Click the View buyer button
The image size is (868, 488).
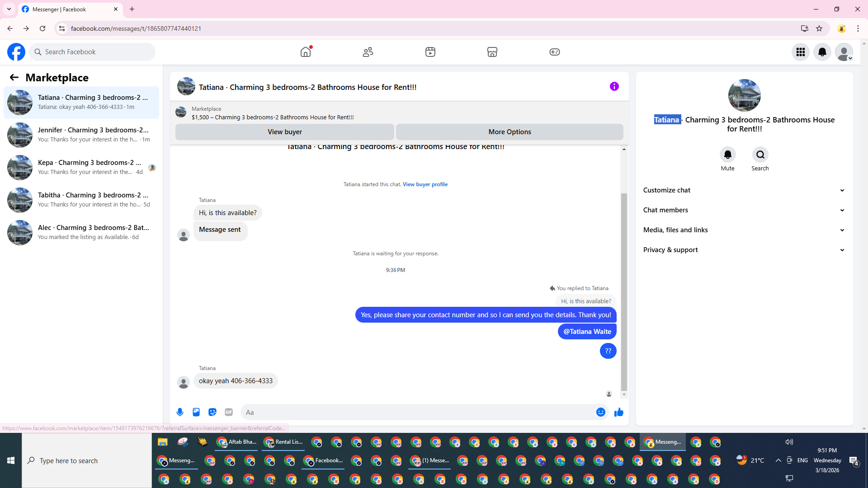pos(284,132)
